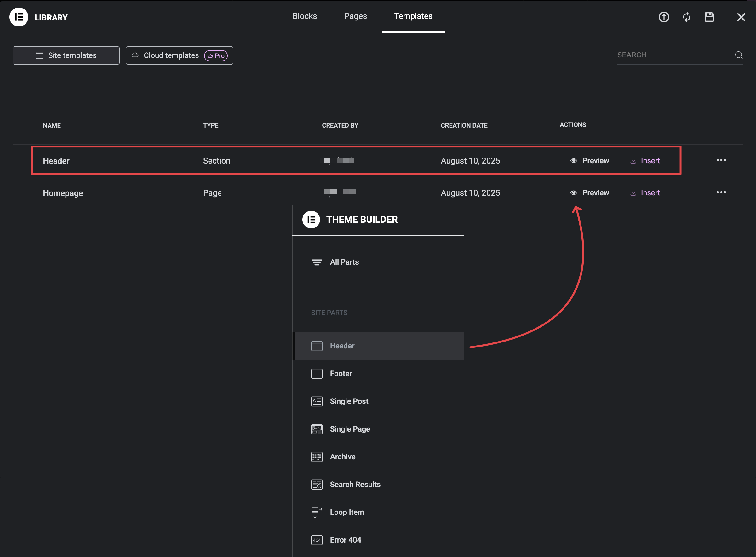
Task: Sort by the TYPE column header
Action: (x=210, y=125)
